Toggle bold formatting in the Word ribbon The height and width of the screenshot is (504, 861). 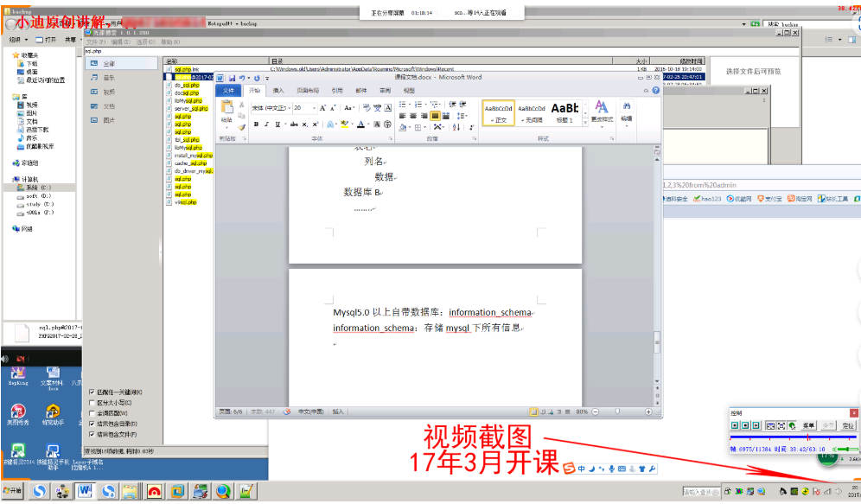click(255, 123)
